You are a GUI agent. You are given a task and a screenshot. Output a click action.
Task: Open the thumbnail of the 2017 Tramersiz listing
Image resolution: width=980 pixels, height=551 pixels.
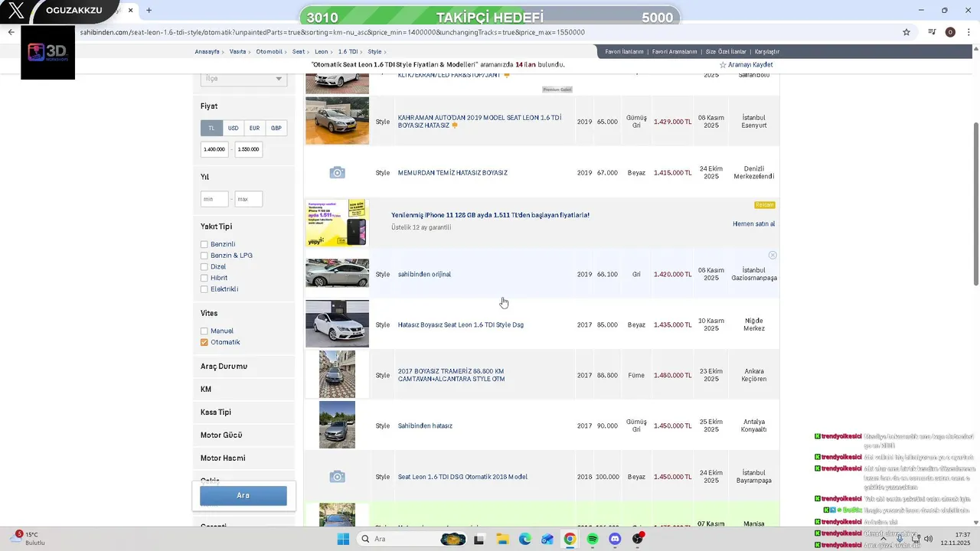point(337,374)
